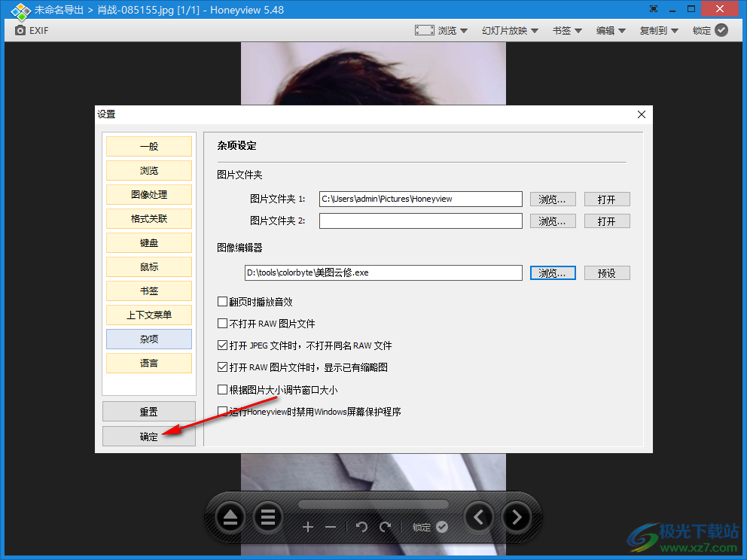Zoom out with the minus icon
This screenshot has width=747, height=560.
[331, 527]
